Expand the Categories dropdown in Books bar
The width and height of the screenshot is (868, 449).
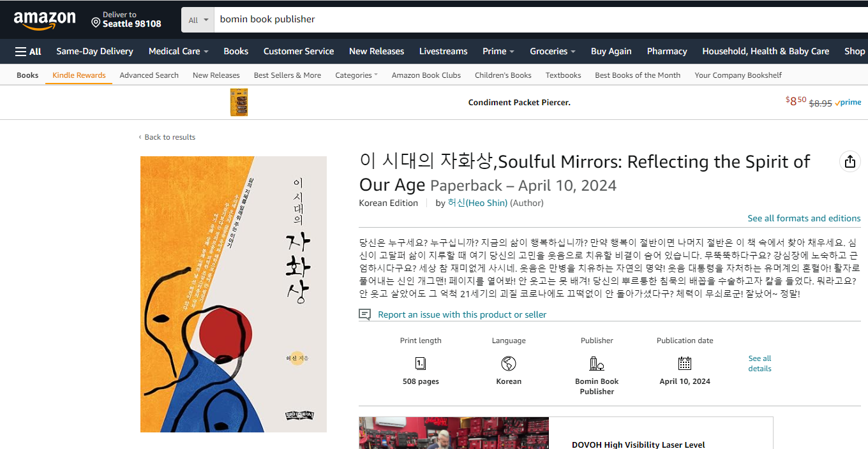(x=356, y=75)
